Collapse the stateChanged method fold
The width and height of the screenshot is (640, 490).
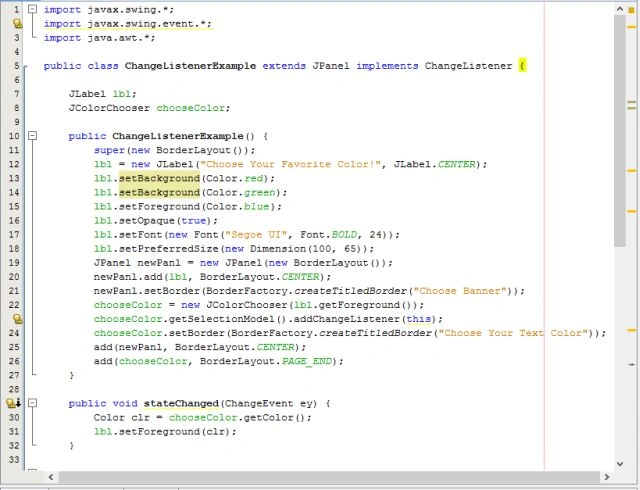32,403
